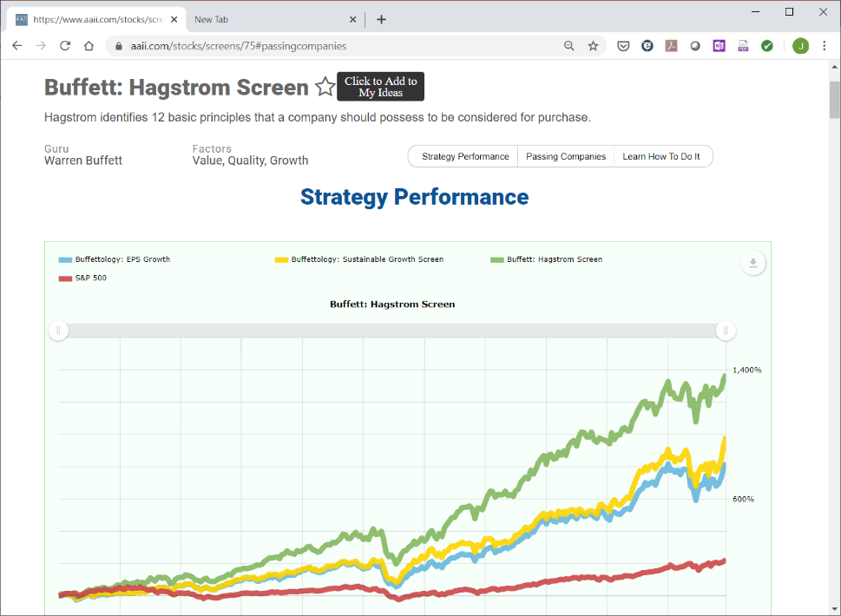841x616 pixels.
Task: Toggle the Buffettology: EPS Growth legend series
Action: [x=115, y=259]
